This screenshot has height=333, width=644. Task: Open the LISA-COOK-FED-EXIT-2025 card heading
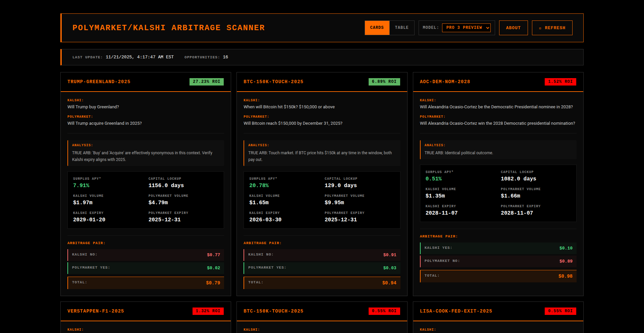click(x=456, y=311)
